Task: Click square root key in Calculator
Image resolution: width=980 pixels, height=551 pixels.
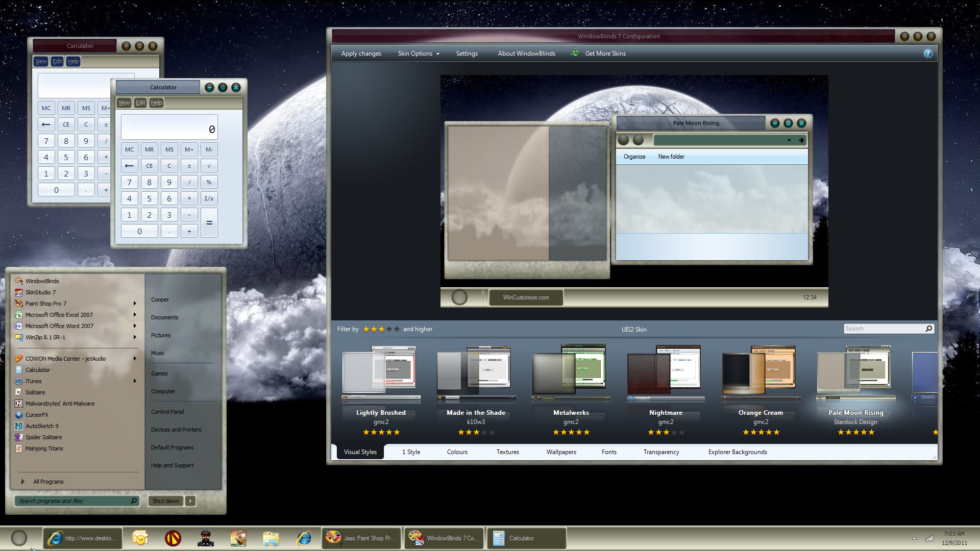Action: coord(209,166)
